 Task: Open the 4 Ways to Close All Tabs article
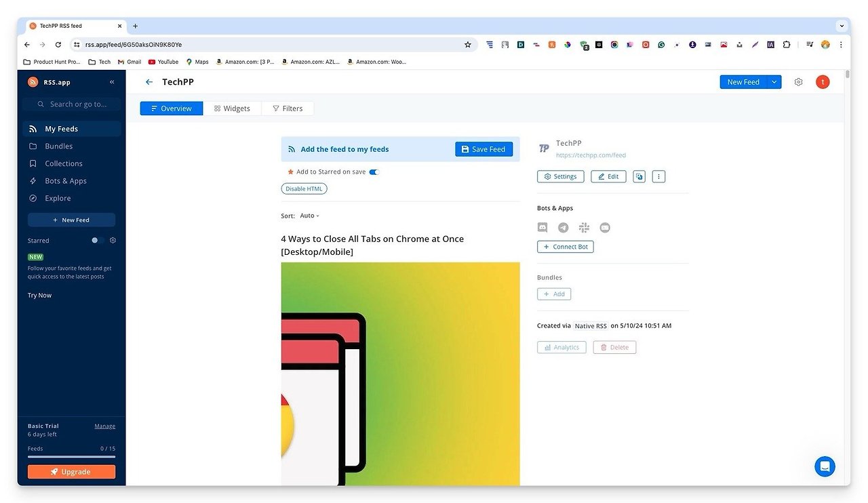tap(372, 245)
